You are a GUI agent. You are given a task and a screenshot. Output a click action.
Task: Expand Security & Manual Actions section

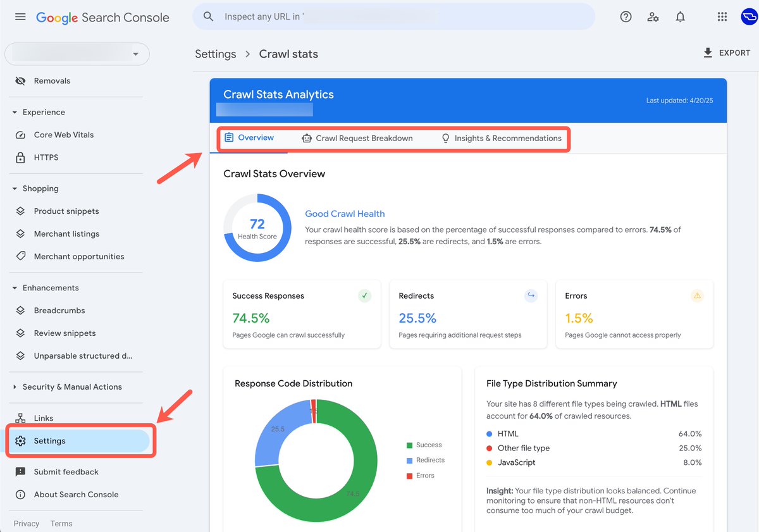click(x=15, y=387)
